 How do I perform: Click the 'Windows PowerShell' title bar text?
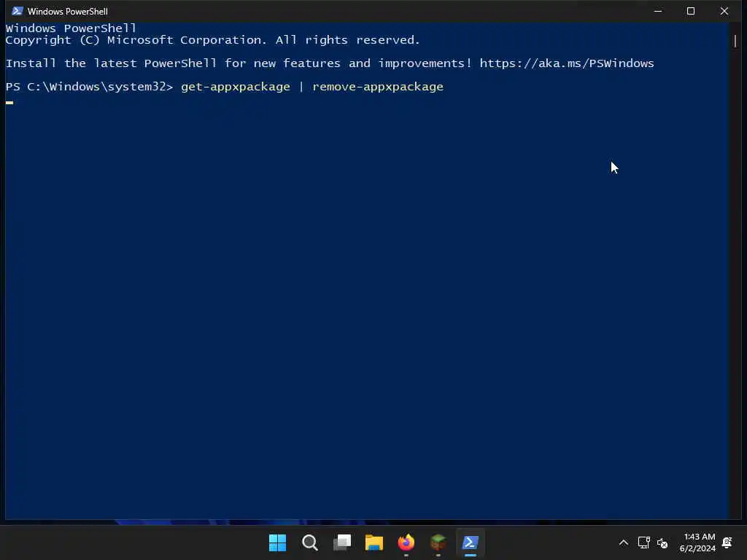68,11
